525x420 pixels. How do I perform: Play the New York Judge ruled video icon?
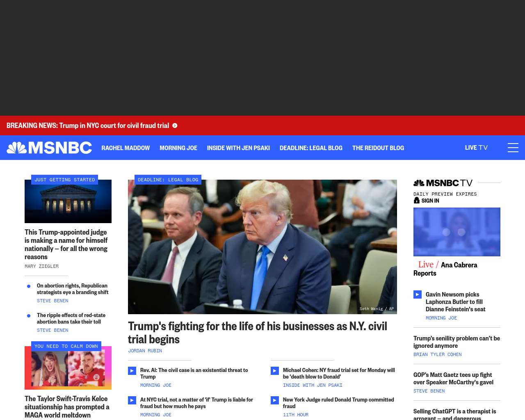pos(275,400)
